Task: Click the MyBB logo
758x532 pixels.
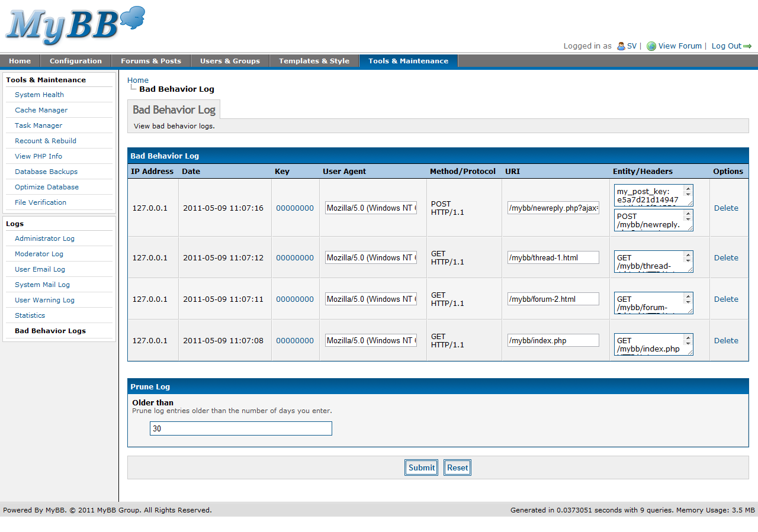Action: (75, 27)
